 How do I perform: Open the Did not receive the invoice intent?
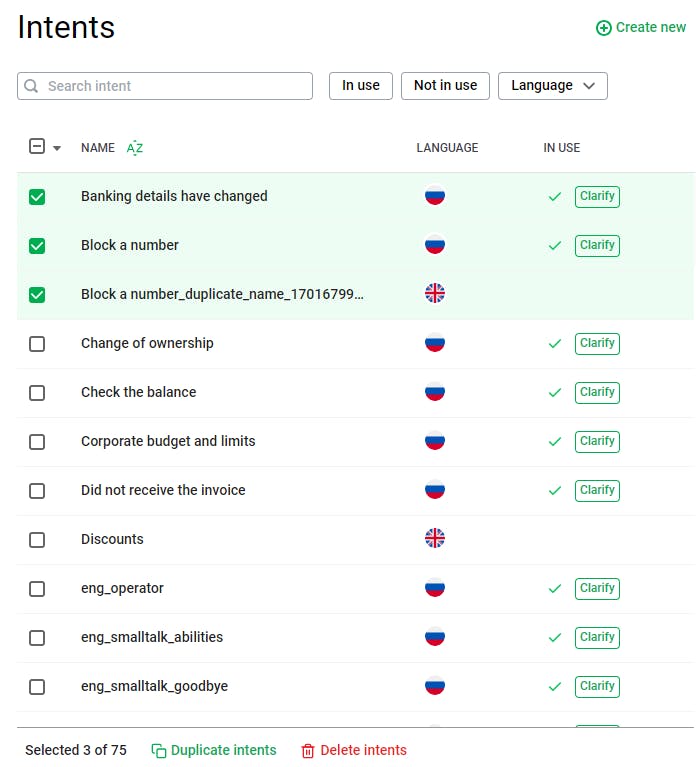coord(163,490)
